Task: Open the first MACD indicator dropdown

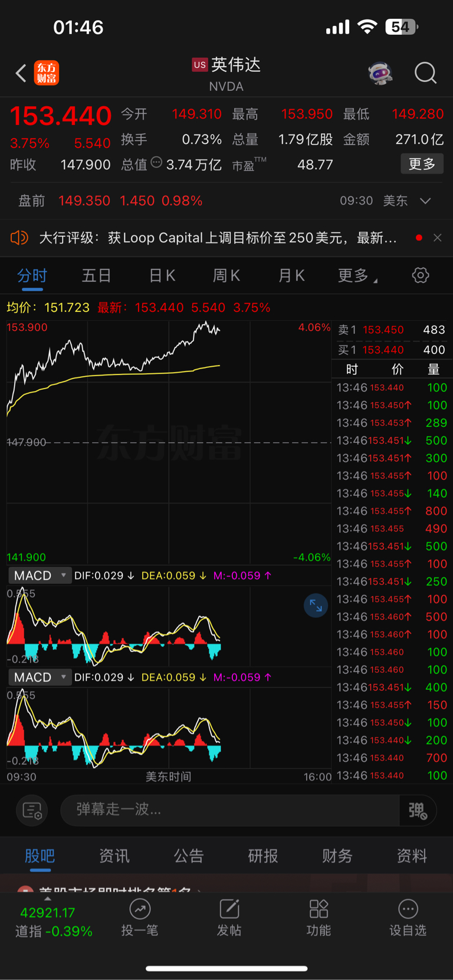Action: click(40, 575)
